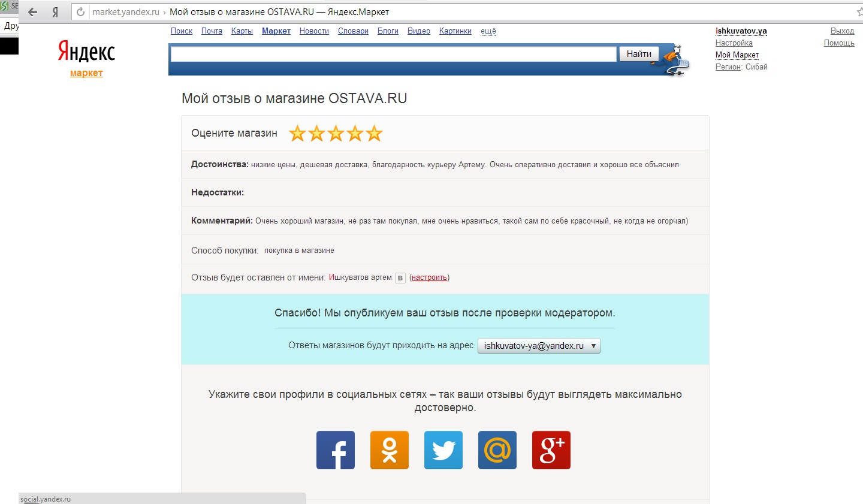Click the orange 'маркет' logo link
The width and height of the screenshot is (863, 504).
86,73
